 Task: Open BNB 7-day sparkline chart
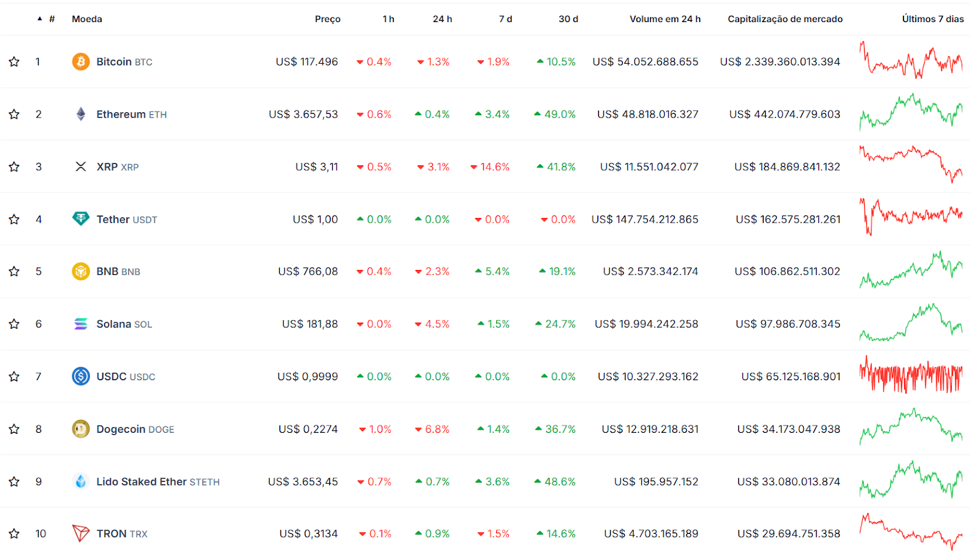click(x=911, y=269)
